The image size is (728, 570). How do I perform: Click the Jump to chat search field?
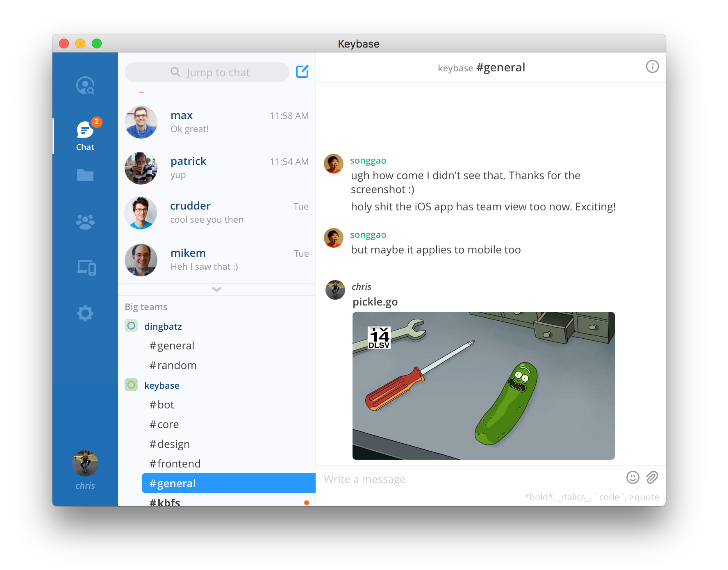(207, 72)
